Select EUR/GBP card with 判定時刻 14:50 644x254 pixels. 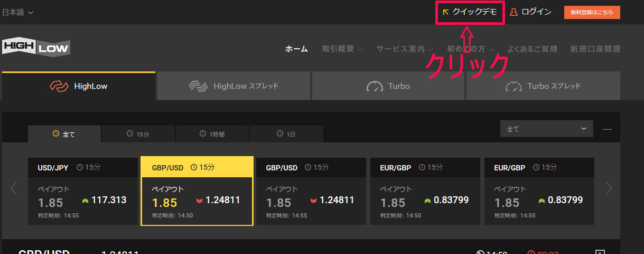425,191
